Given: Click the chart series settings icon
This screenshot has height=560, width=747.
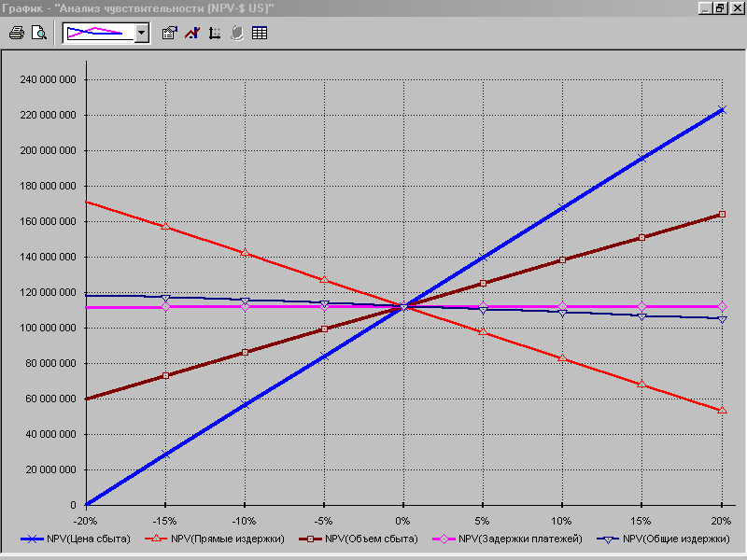Looking at the screenshot, I should [192, 33].
